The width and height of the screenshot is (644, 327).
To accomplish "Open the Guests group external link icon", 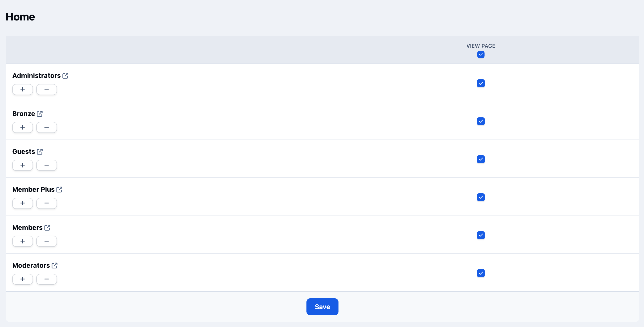I will pos(40,152).
